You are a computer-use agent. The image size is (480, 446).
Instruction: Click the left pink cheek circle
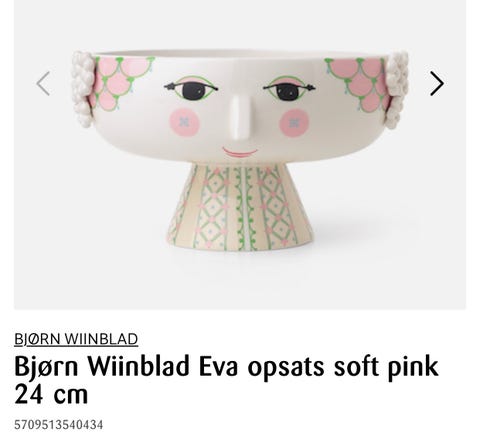pyautogui.click(x=184, y=122)
